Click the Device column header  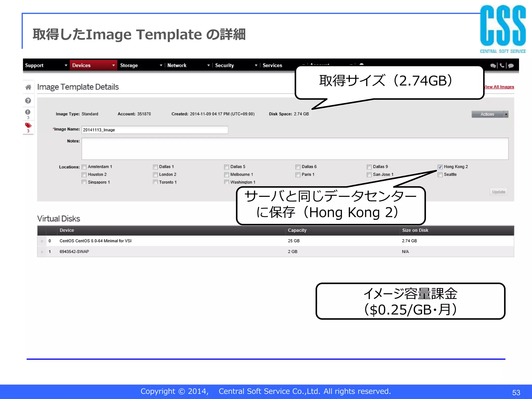(x=67, y=230)
